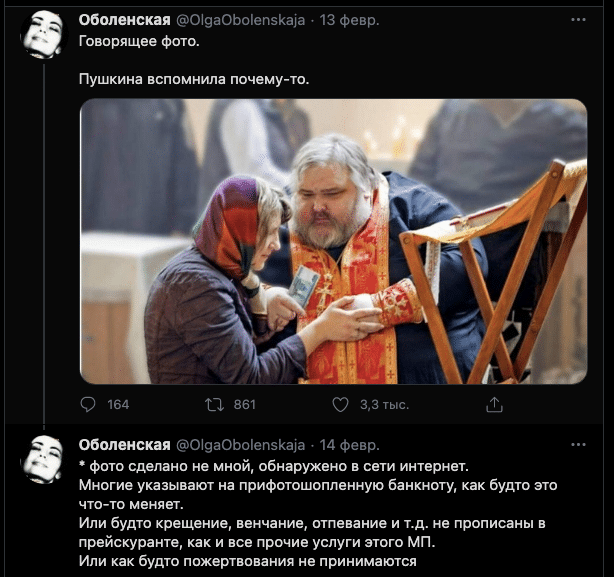This screenshot has height=577, width=614.
Task: Open the attached photo in the tweet
Action: (x=333, y=241)
